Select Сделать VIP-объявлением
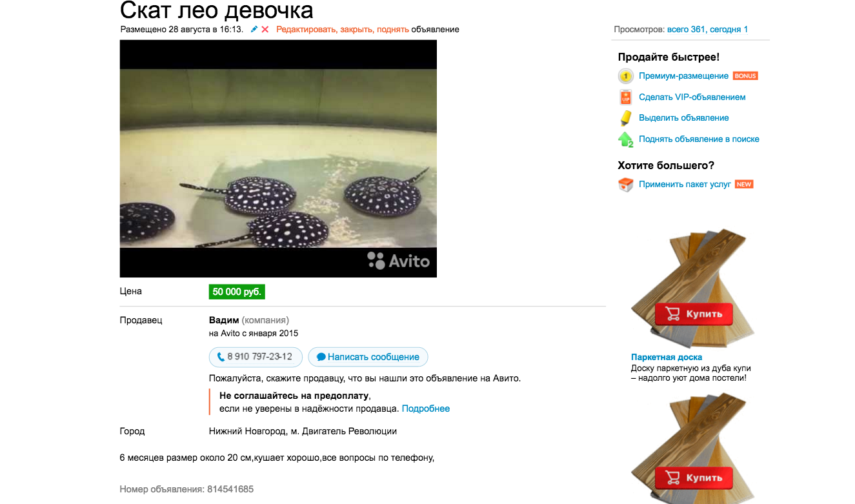 point(692,97)
